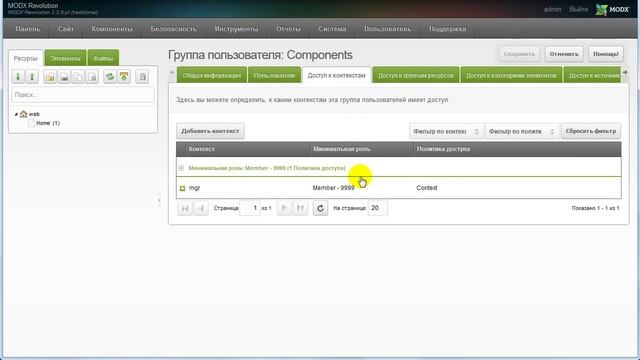The image size is (640, 360).
Task: Create a new document from the tree toolbar
Action: pos(50,77)
